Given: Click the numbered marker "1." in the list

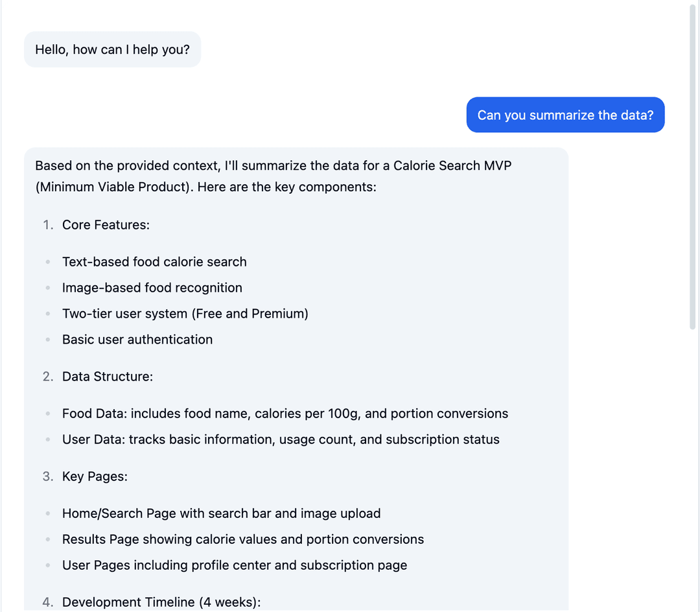Looking at the screenshot, I should coord(47,225).
